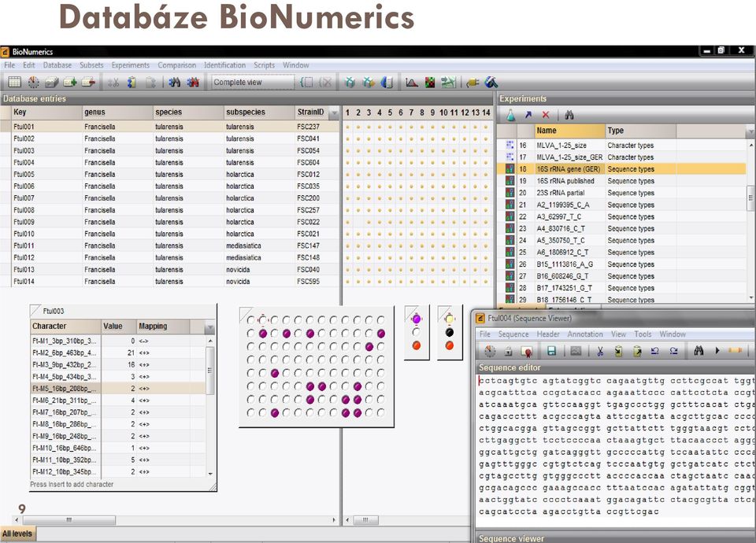This screenshot has height=543, width=756.
Task: Toggle experiment 1 dot for entry Ftul005
Action: tap(347, 175)
